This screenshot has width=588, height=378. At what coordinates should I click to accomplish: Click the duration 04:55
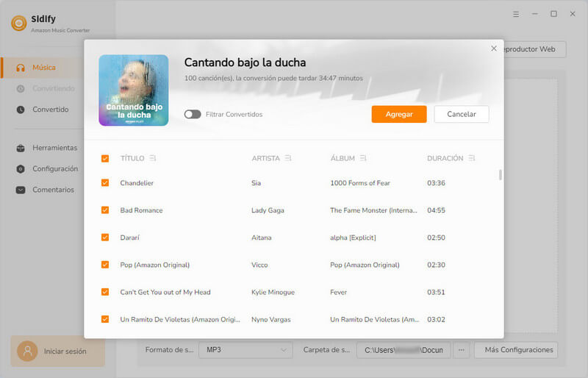point(436,210)
